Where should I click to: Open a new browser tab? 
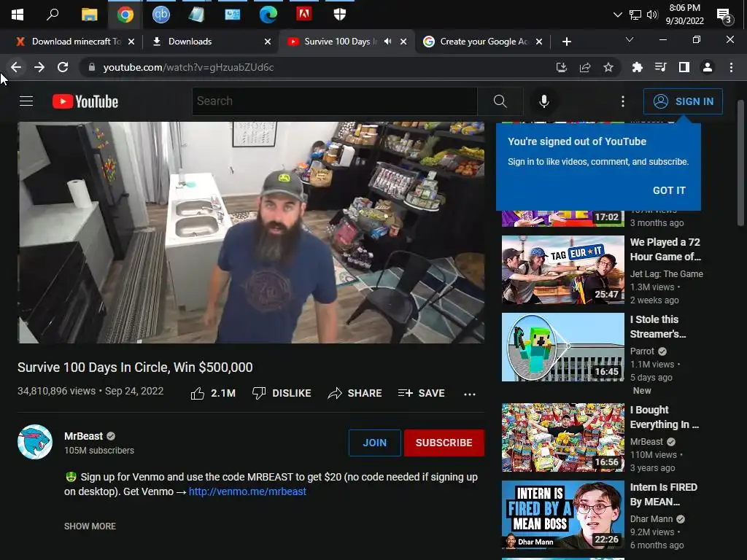tap(566, 42)
